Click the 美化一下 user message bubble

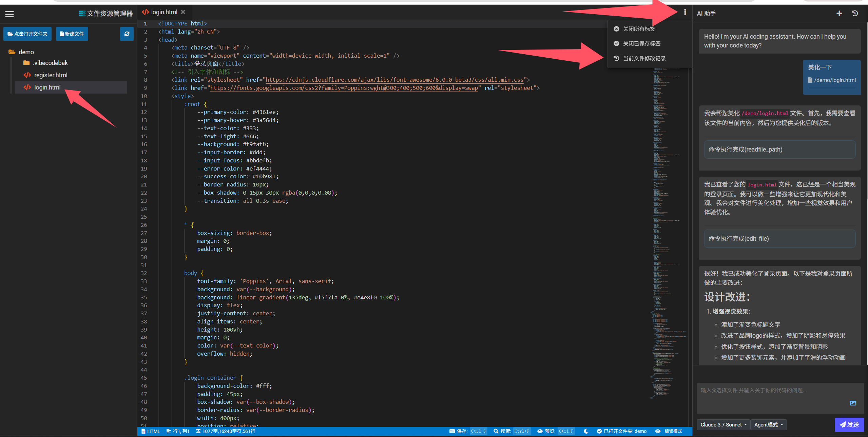(831, 77)
